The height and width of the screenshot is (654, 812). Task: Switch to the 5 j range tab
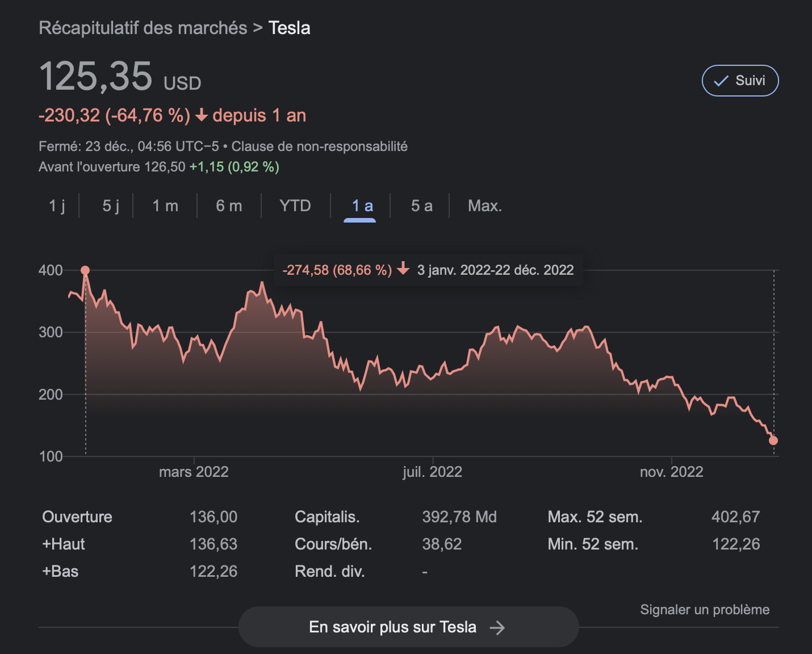point(111,206)
